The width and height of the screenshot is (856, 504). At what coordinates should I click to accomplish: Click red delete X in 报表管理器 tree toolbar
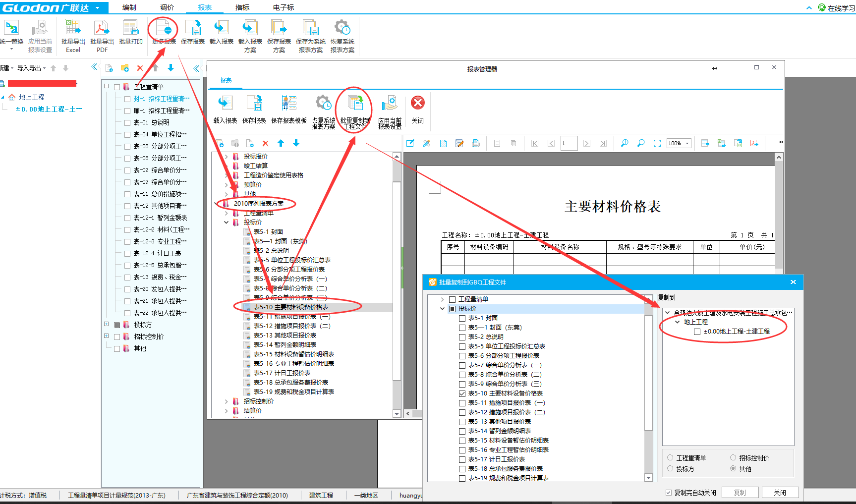tap(265, 143)
